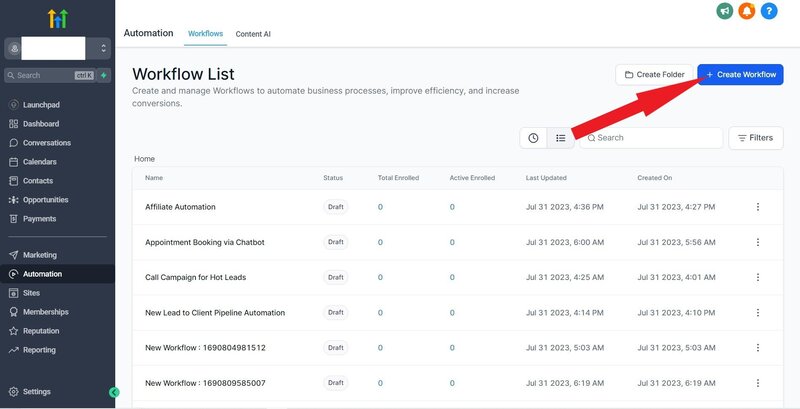
Task: Click the Active Enrolled column header
Action: coord(472,178)
